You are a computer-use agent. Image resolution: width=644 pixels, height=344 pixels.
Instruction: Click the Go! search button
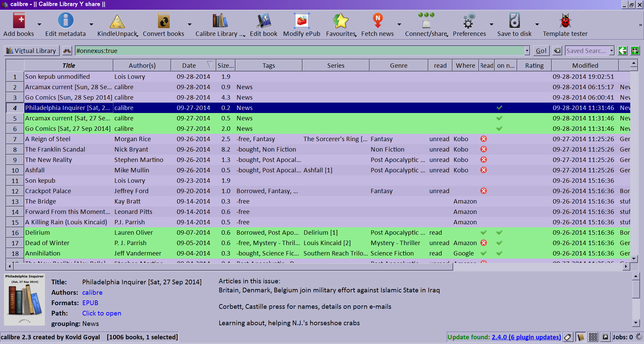tap(541, 51)
